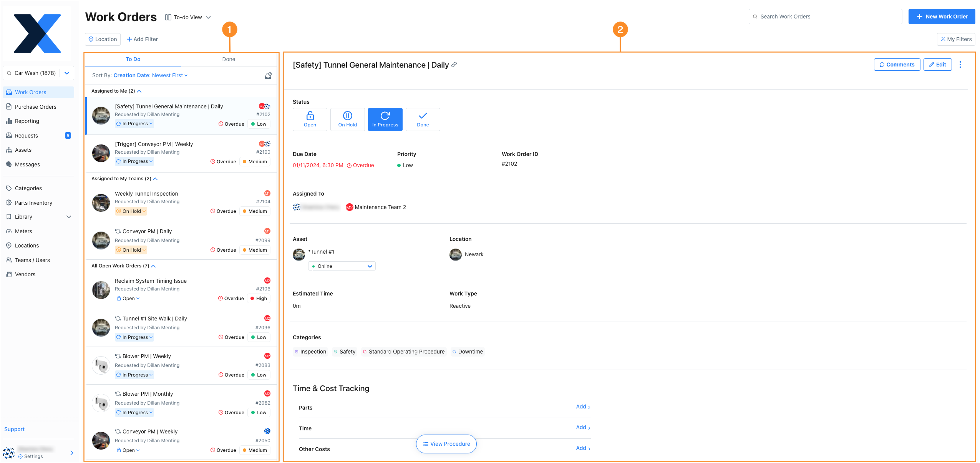Screen dimensions: 980x463
Task: Click the Search Work Orders field
Action: click(x=825, y=17)
